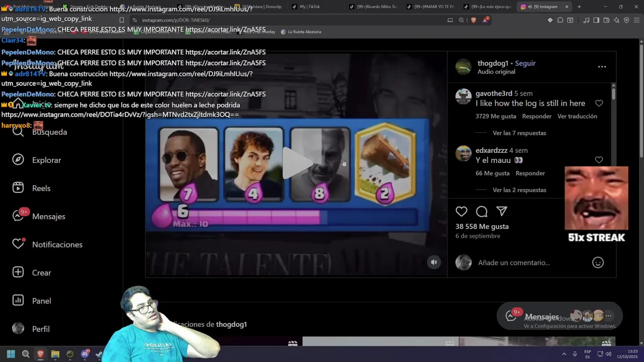Open the Panel chart icon
644x362 pixels.
pyautogui.click(x=18, y=300)
